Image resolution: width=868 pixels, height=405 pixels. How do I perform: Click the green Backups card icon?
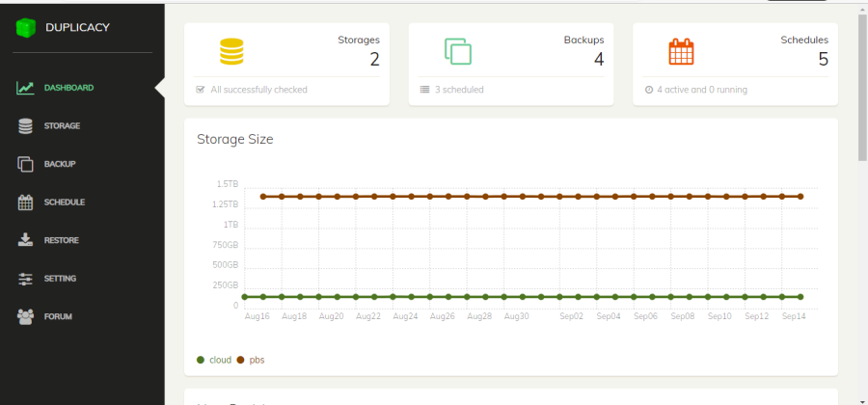457,51
